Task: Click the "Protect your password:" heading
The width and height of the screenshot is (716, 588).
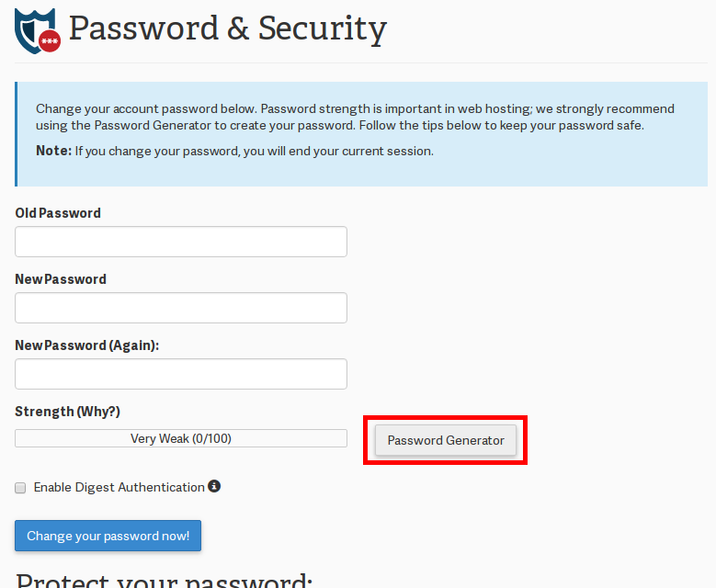Action: click(x=165, y=581)
